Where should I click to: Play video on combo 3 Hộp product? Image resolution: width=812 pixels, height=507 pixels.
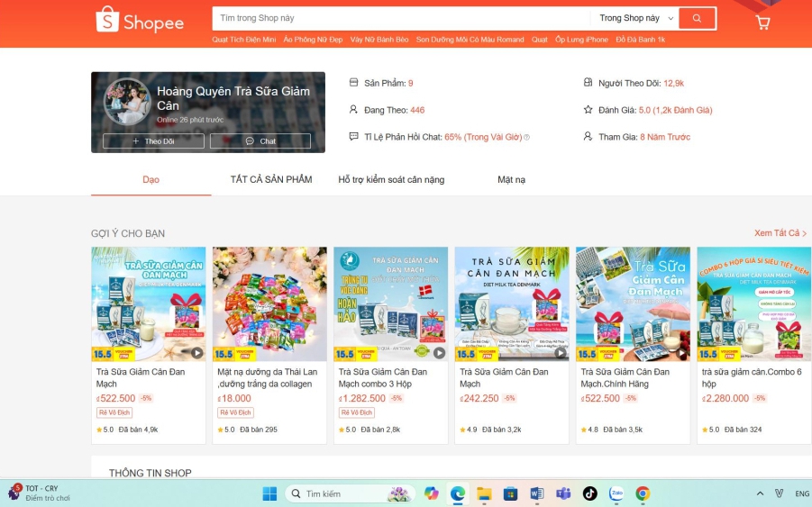coord(439,353)
